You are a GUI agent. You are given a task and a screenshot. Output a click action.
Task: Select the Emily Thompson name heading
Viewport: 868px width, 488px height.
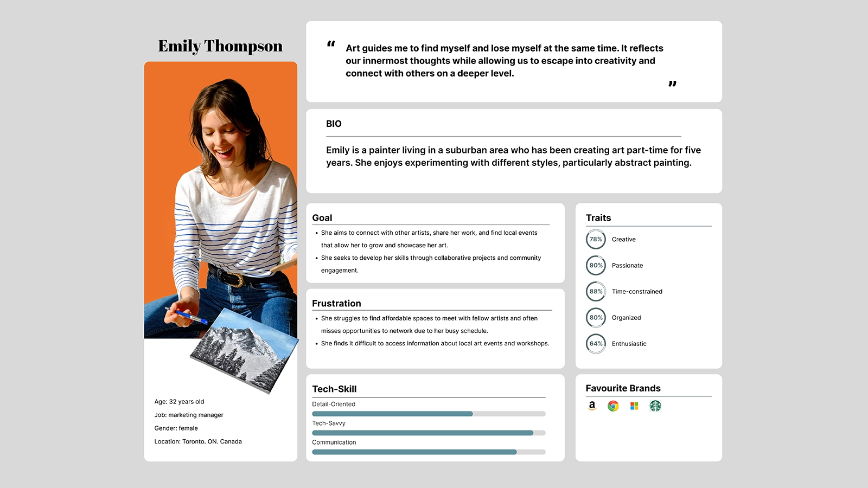[x=220, y=46]
